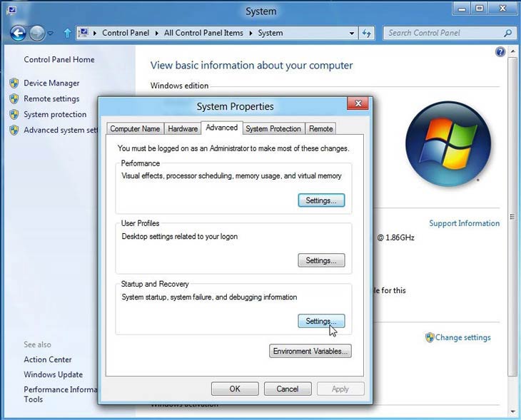This screenshot has width=521, height=420.
Task: Click the "@ 1.86GHz" processor text
Action: coord(395,237)
